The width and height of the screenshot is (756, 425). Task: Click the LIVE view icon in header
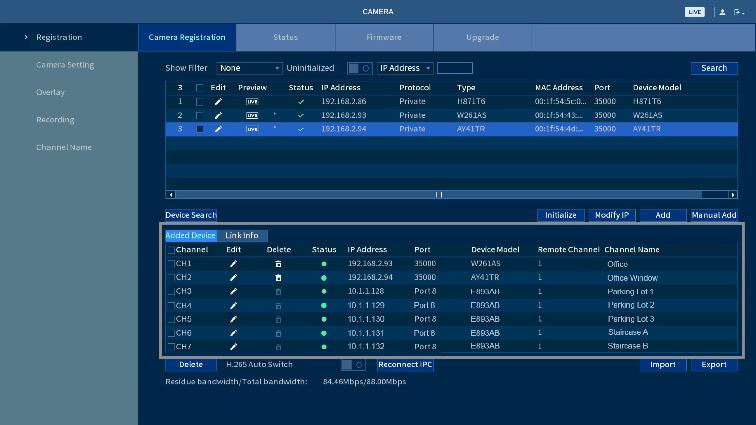click(694, 12)
